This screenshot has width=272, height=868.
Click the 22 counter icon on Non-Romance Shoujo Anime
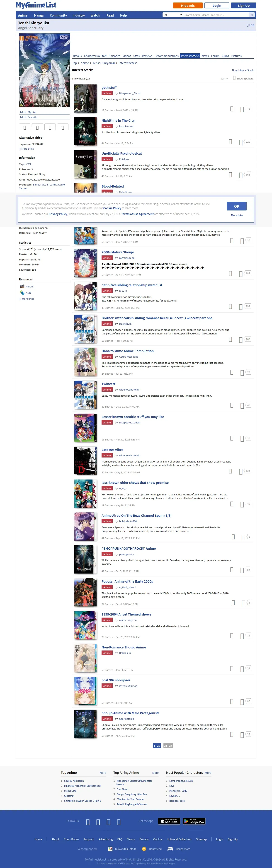coord(248,668)
